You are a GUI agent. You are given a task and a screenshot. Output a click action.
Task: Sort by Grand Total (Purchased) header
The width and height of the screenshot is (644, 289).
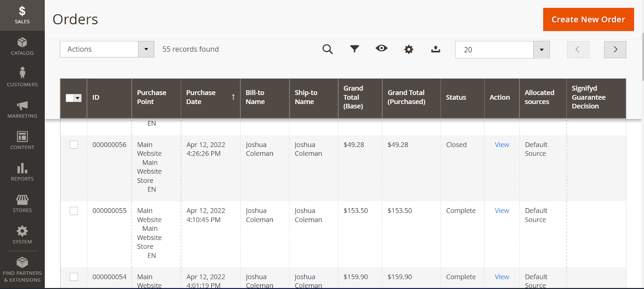[411, 98]
